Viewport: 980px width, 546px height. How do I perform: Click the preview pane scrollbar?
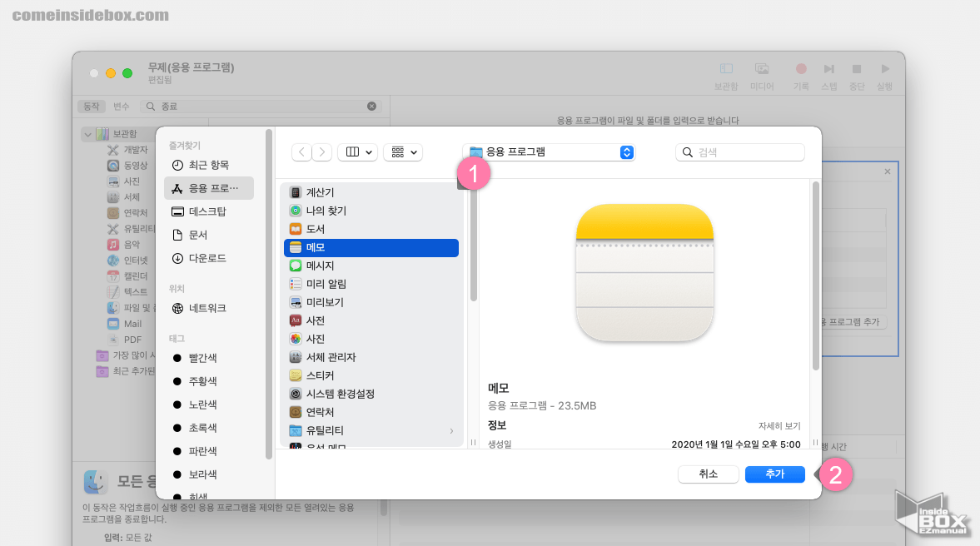815,275
